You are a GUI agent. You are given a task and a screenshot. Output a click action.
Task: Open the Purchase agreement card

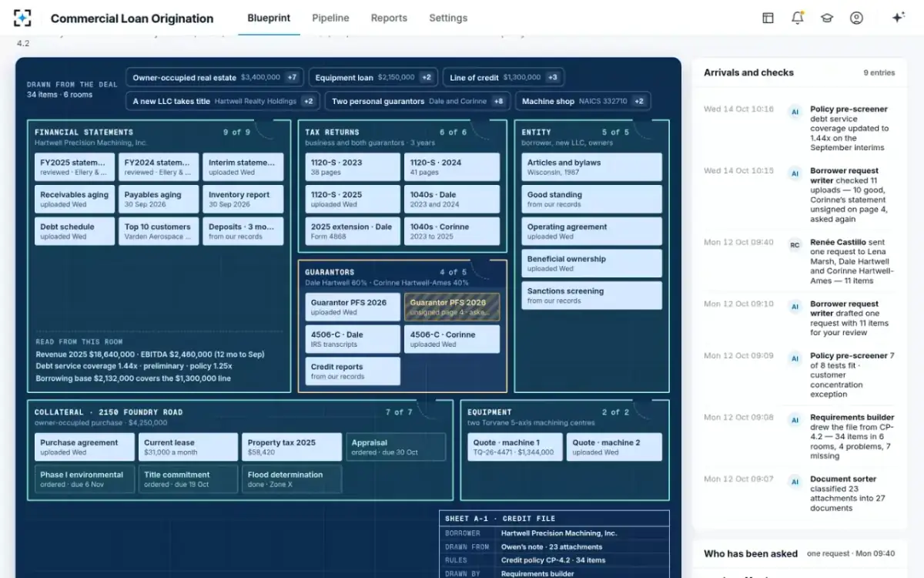[85, 447]
